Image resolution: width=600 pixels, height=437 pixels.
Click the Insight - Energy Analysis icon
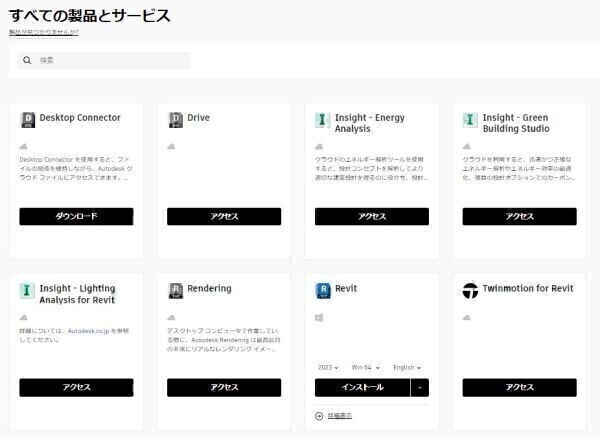click(323, 120)
